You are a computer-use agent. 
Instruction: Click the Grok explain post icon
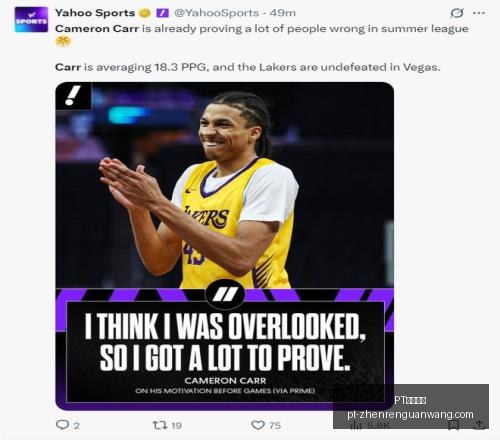(457, 13)
